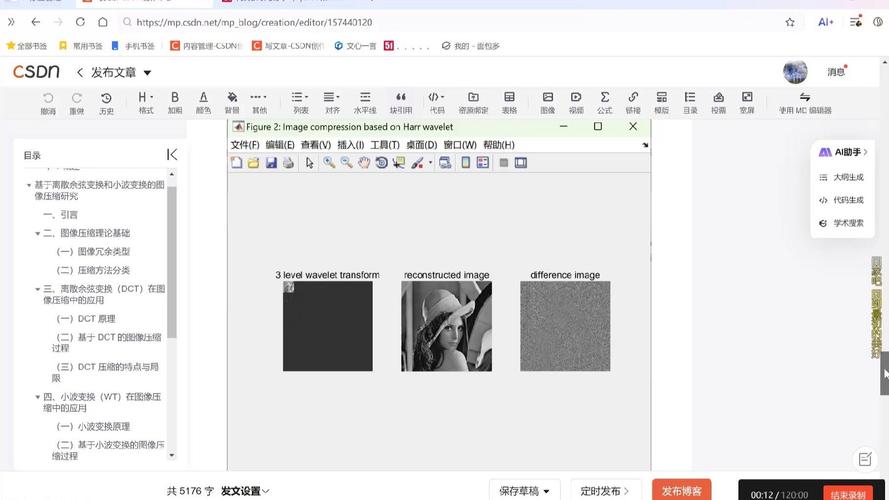Screen dimensions: 889x500
Task: Insert a hyperlink (链接)
Action: click(633, 103)
